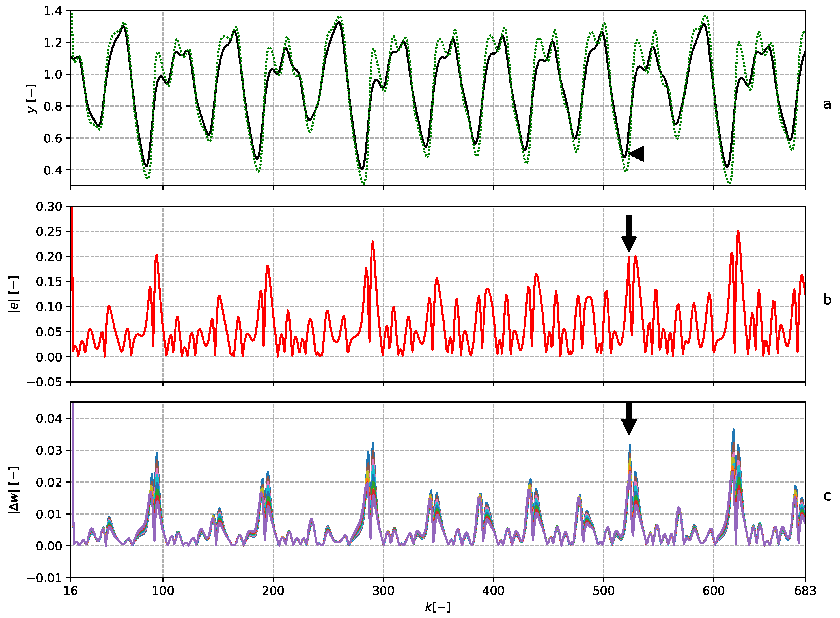Click the x-axis label k[−]
The image size is (840, 618).
(x=438, y=607)
